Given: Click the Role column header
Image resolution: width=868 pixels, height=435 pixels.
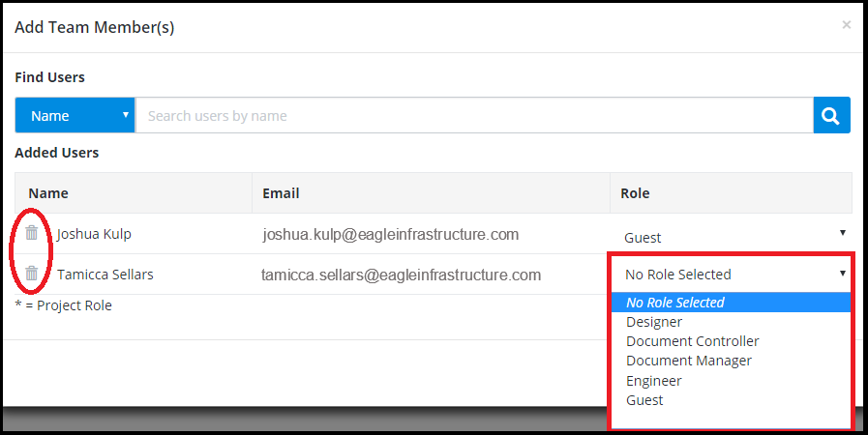Looking at the screenshot, I should (x=635, y=193).
